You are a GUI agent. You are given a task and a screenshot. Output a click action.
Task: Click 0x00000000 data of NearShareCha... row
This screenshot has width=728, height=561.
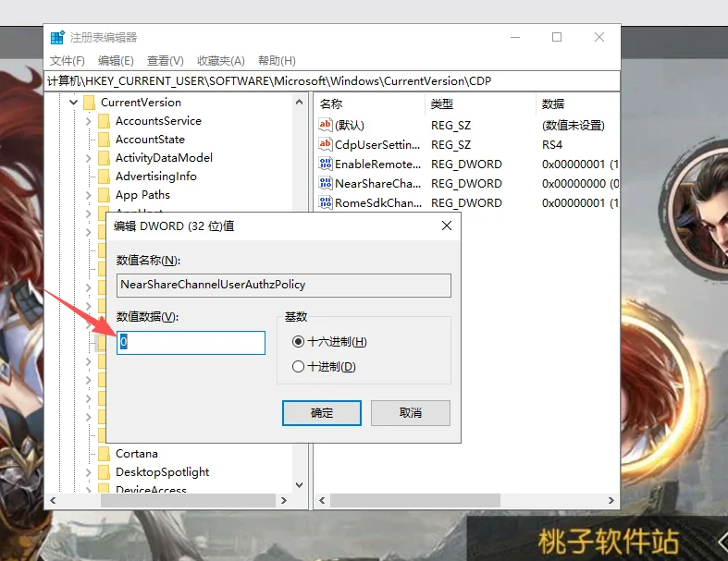click(580, 184)
